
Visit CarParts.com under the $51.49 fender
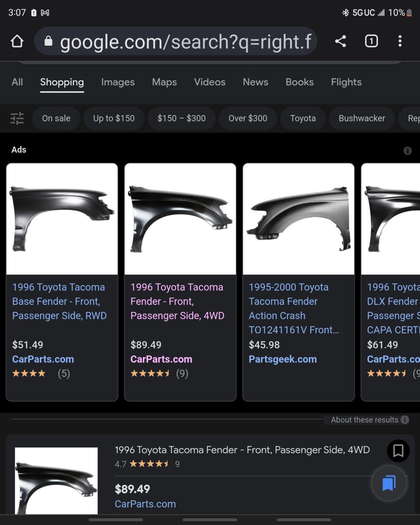pos(43,359)
